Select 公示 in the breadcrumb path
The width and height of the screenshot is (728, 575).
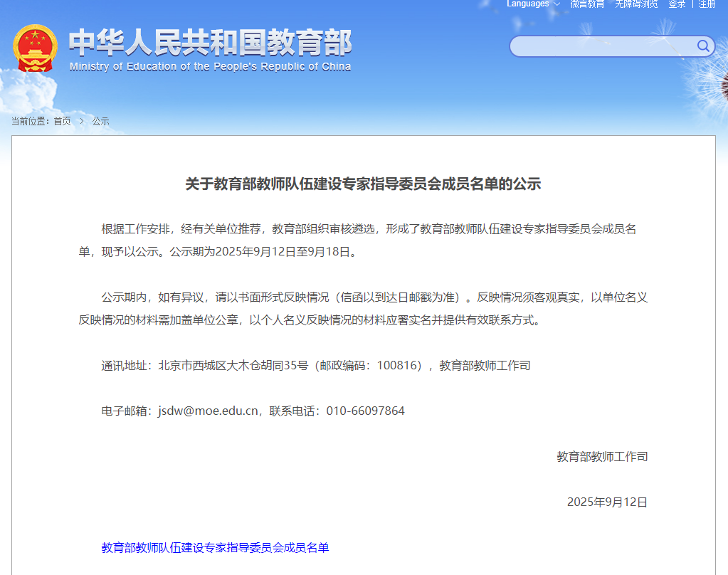pyautogui.click(x=100, y=121)
